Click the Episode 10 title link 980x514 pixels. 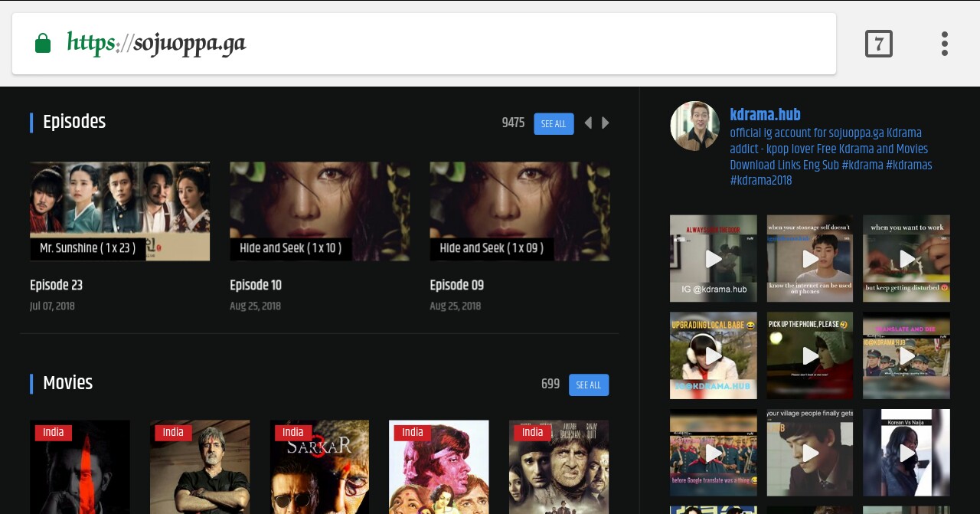pyautogui.click(x=256, y=285)
